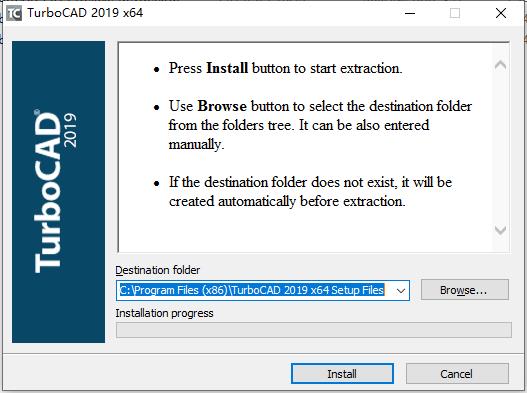Click the scroll down arrow in instructions
Screen dimensions: 527x393
point(500,230)
